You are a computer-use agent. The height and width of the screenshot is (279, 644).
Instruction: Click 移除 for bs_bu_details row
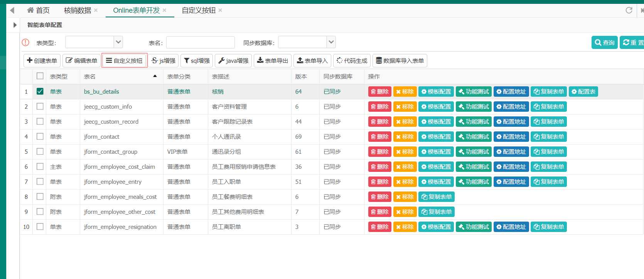click(405, 92)
